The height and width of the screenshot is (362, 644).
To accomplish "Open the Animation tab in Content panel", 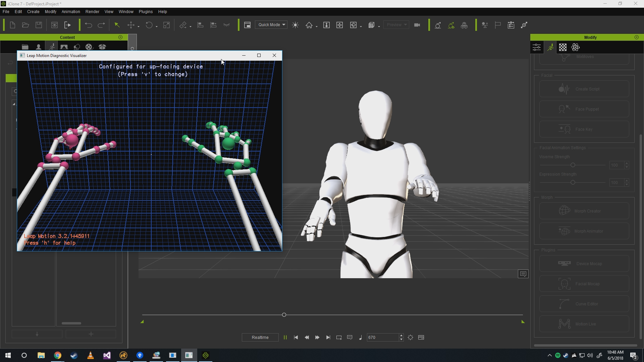I will pos(52,47).
